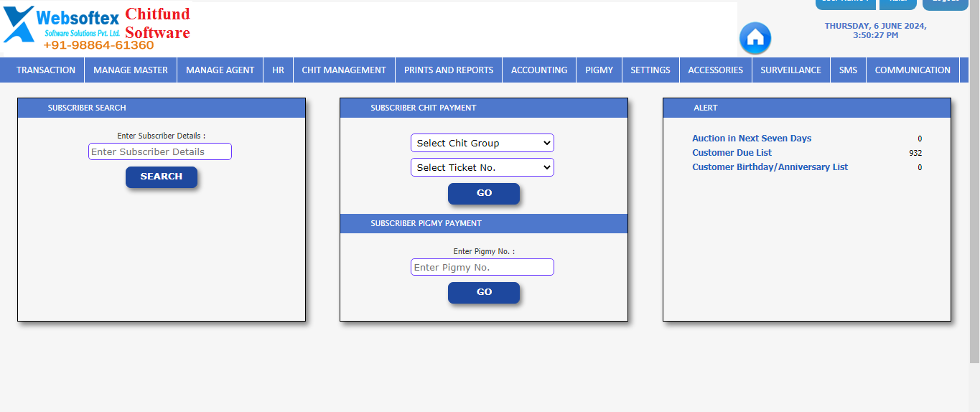980x412 pixels.
Task: Open the Manage Master menu
Action: pos(131,70)
